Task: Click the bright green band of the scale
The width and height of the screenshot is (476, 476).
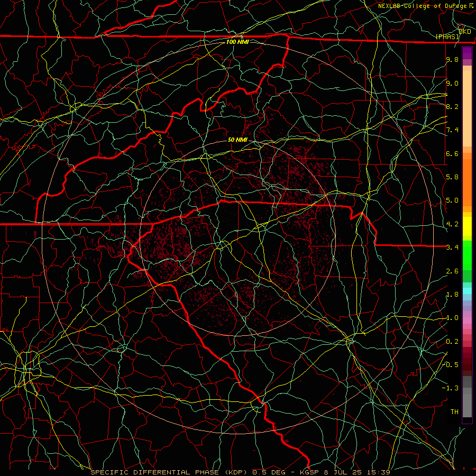Action: point(467,255)
